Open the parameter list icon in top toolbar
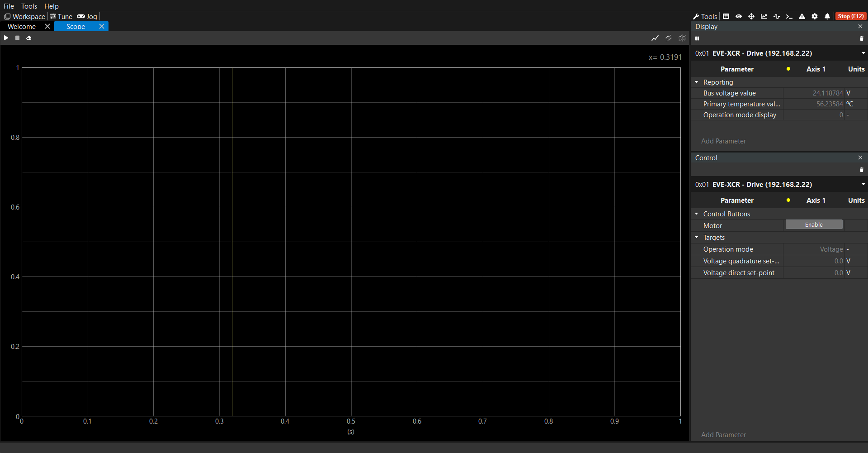This screenshot has width=868, height=453. pyautogui.click(x=726, y=16)
